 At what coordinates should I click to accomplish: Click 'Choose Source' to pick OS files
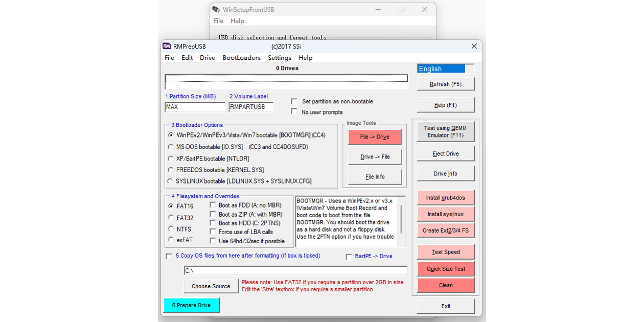coord(211,286)
